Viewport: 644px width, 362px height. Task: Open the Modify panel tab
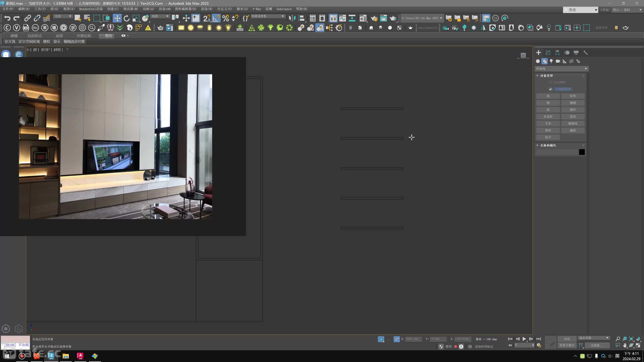548,53
